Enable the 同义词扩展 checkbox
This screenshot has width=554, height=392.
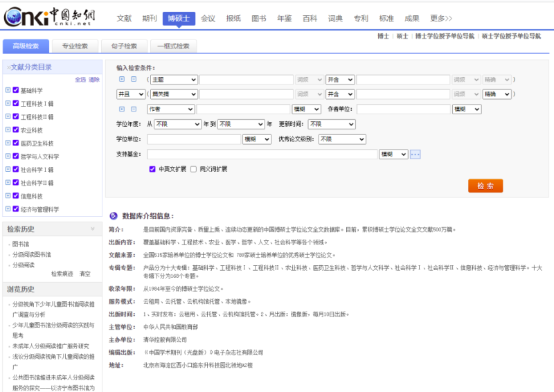[193, 168]
